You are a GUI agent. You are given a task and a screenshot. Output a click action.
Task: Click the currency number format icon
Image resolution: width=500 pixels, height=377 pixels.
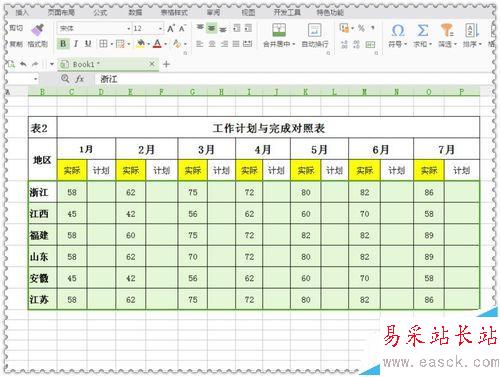coord(344,28)
